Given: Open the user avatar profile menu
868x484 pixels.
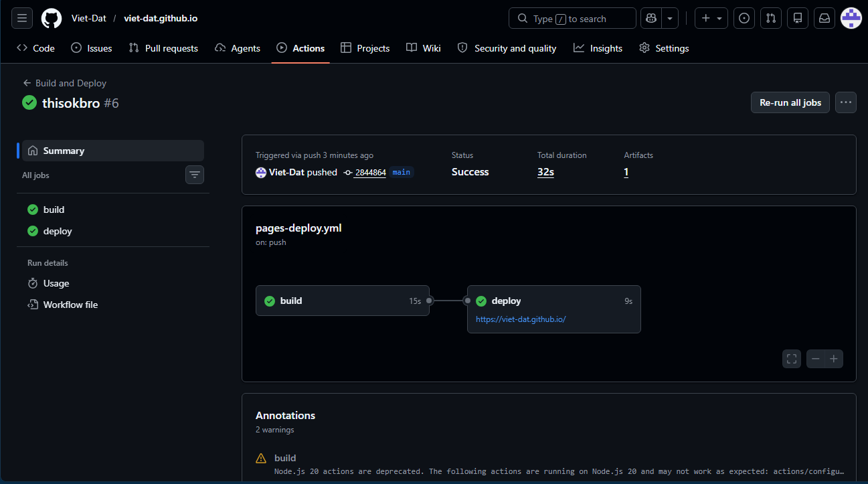Looking at the screenshot, I should click(851, 18).
